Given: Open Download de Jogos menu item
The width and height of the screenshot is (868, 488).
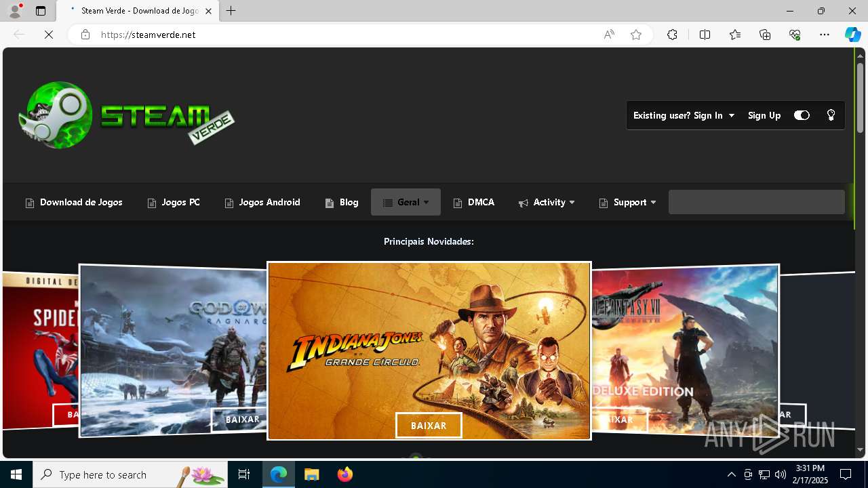Looking at the screenshot, I should pos(74,202).
